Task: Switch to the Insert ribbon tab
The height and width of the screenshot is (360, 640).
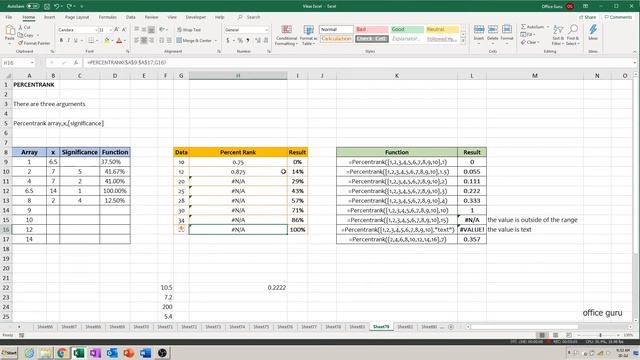Action: click(x=49, y=17)
